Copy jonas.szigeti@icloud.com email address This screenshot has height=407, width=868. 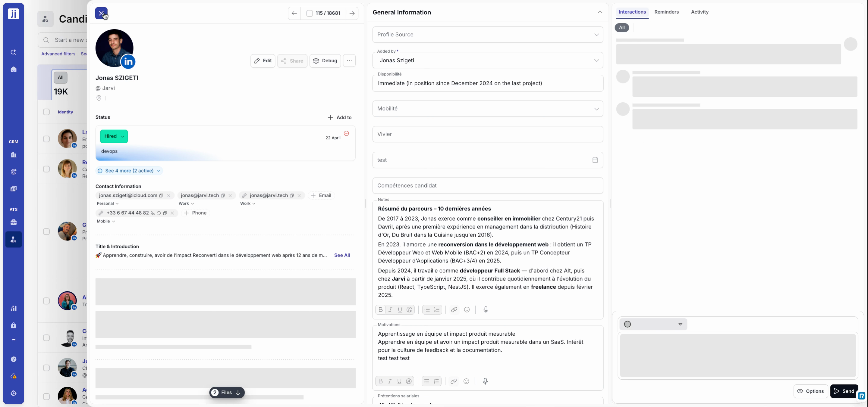coord(161,195)
